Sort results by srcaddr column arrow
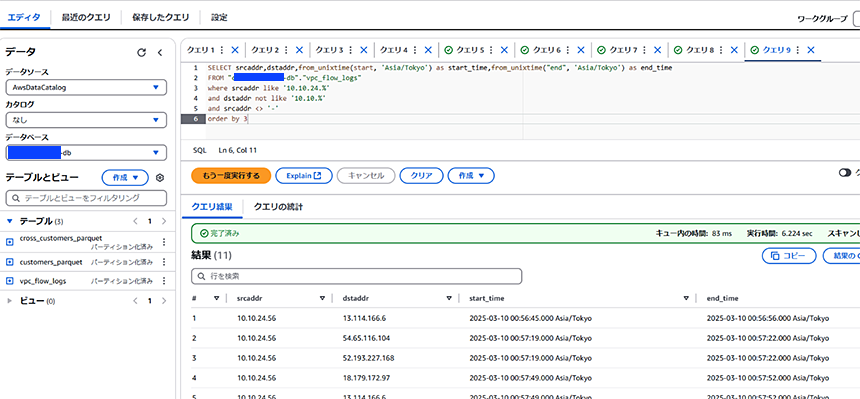This screenshot has width=860, height=399. [322, 298]
